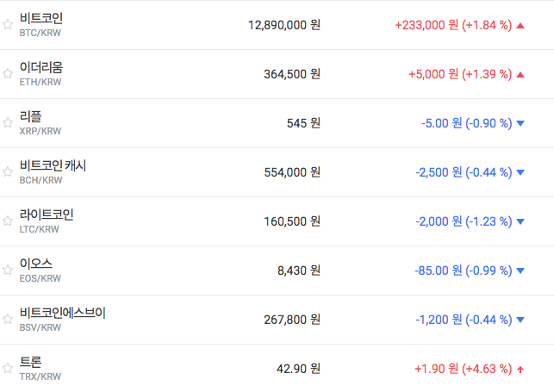This screenshot has width=554, height=392.
Task: Open the 비트코인 coin name link
Action: [x=41, y=18]
